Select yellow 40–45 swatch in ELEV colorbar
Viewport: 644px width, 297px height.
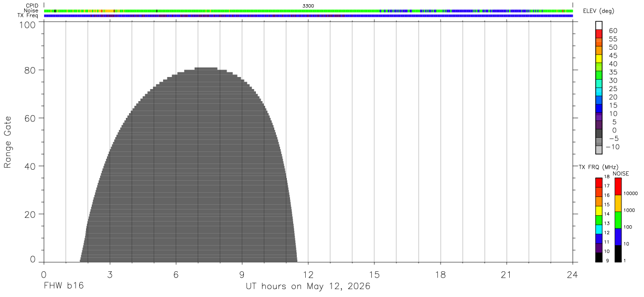(x=599, y=59)
